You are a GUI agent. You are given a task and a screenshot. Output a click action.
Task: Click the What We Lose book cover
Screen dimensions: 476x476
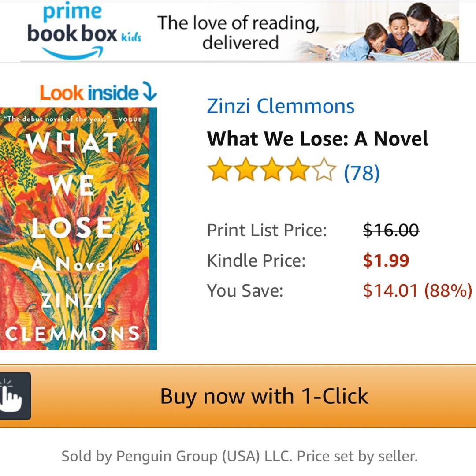click(x=78, y=228)
